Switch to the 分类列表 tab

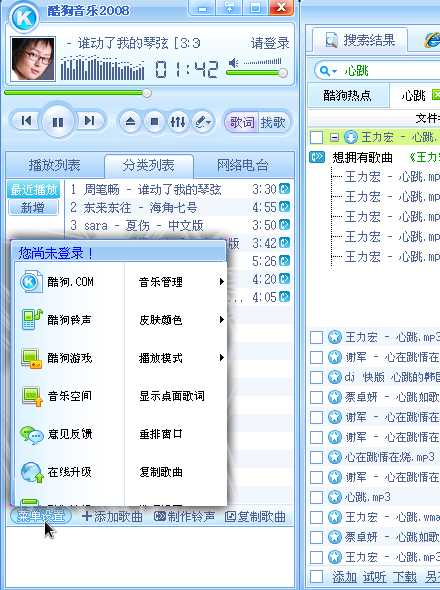click(149, 165)
